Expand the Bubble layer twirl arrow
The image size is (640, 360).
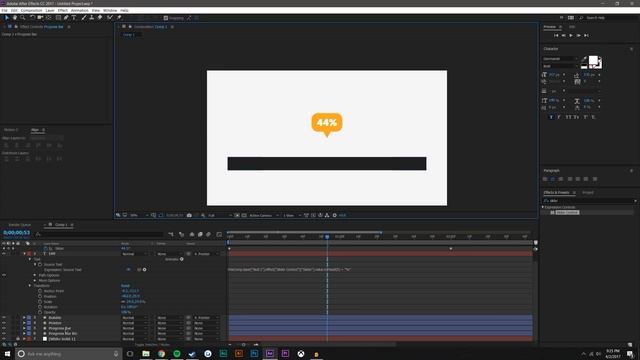(24, 318)
